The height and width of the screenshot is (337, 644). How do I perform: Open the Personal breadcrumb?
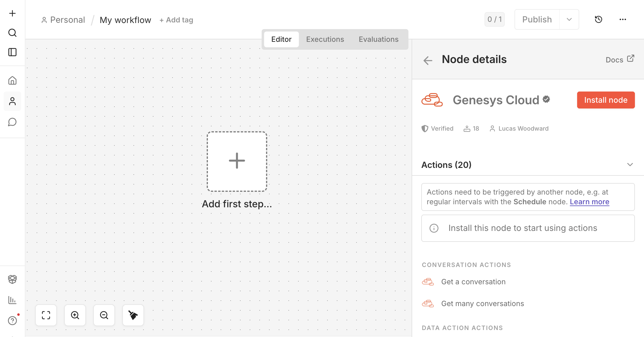63,20
